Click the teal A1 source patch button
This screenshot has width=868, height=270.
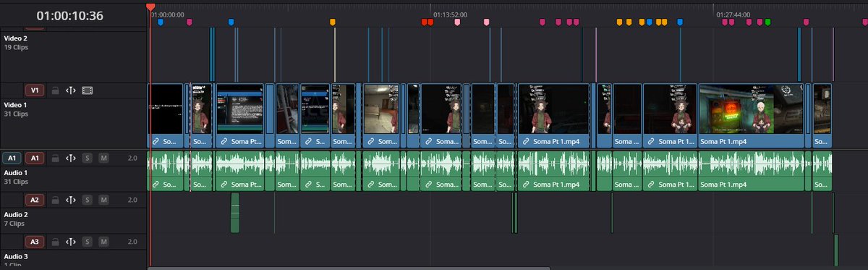[x=12, y=158]
